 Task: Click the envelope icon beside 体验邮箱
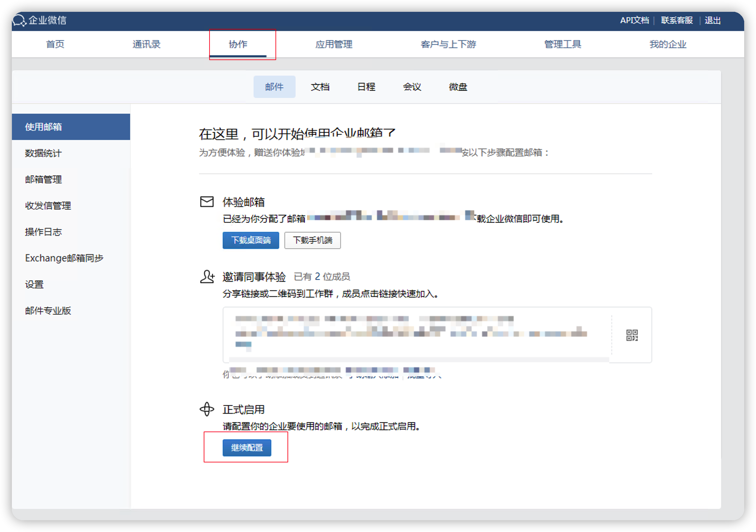pyautogui.click(x=207, y=202)
